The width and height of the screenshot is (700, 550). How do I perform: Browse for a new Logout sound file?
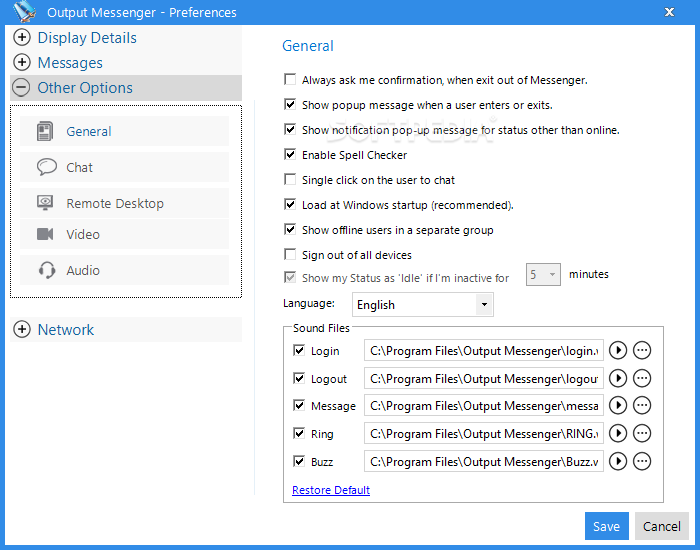pos(642,379)
